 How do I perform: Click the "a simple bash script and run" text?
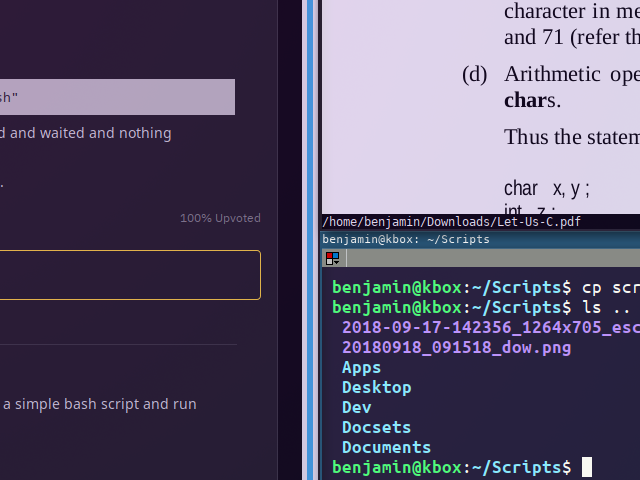coord(100,404)
